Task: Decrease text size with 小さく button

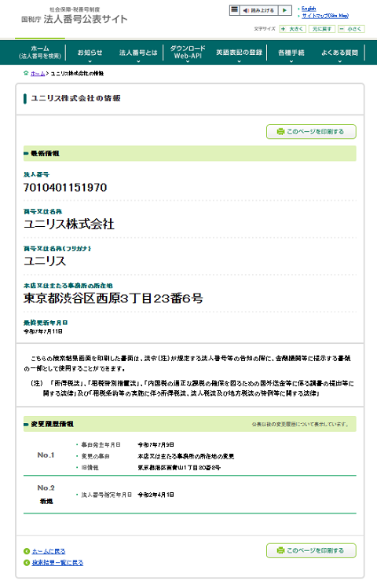Action: click(351, 29)
